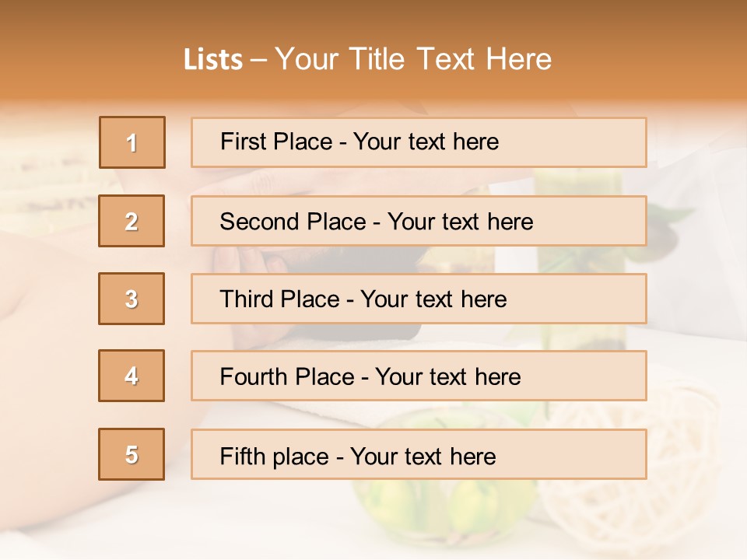
Task: Click the numbered box labeled 3
Action: [x=132, y=299]
